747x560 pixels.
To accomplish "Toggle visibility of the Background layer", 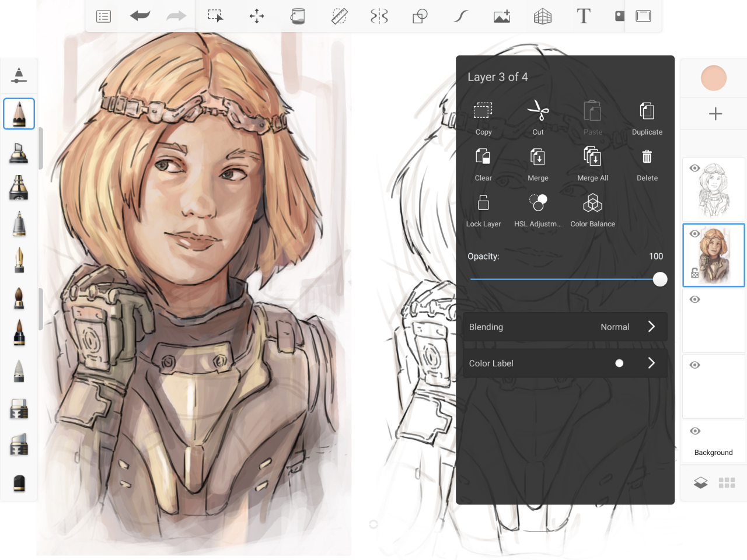I will click(x=694, y=431).
